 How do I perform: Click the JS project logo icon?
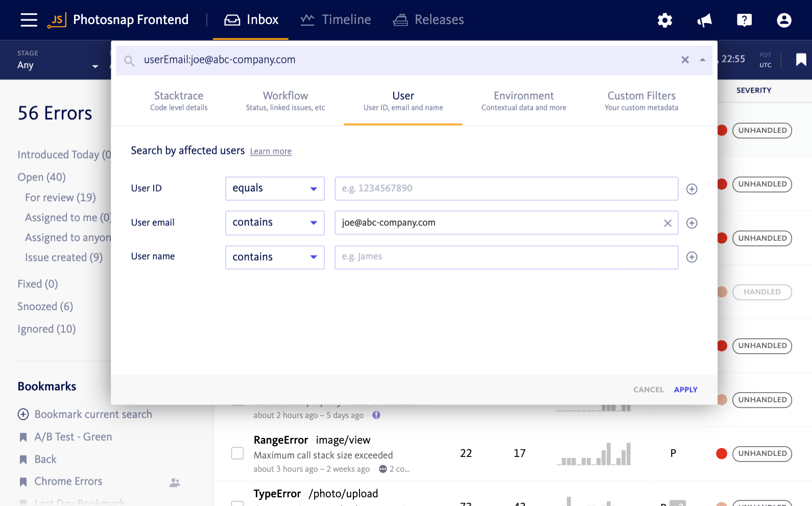[57, 20]
